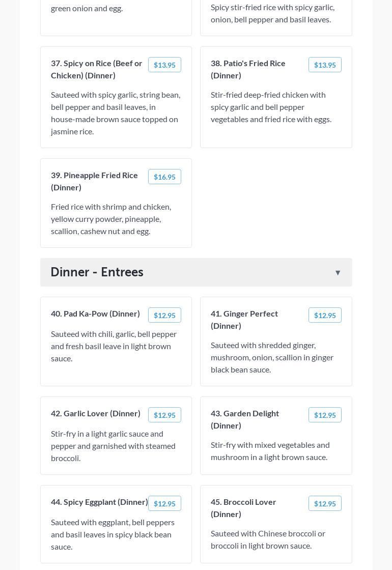
Task: Open the 45. Broccoli Lover item title
Action: click(x=243, y=508)
